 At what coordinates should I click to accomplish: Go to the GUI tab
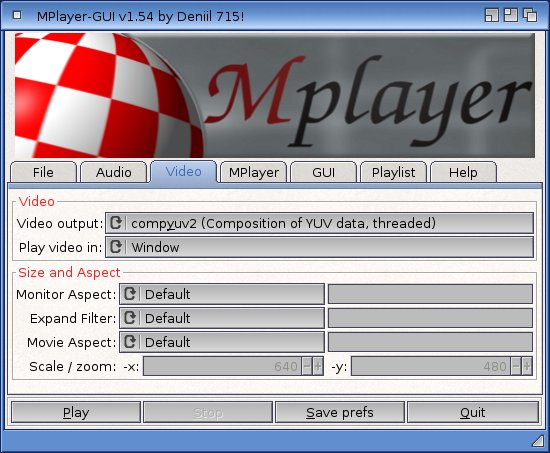click(323, 172)
